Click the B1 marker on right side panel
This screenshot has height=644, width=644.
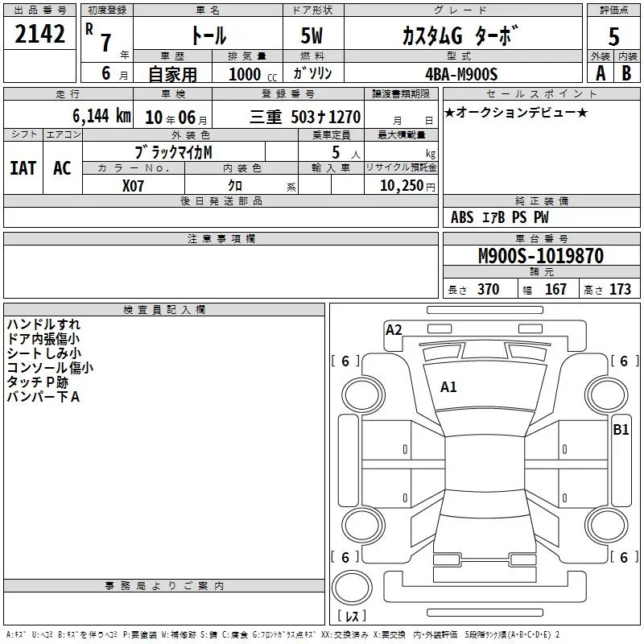pos(621,430)
